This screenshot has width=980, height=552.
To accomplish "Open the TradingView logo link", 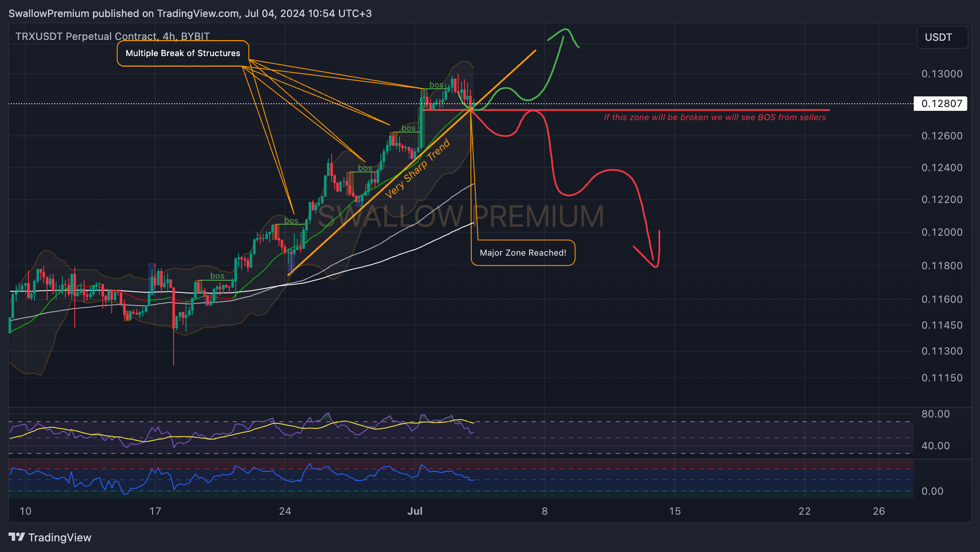I will [x=50, y=538].
